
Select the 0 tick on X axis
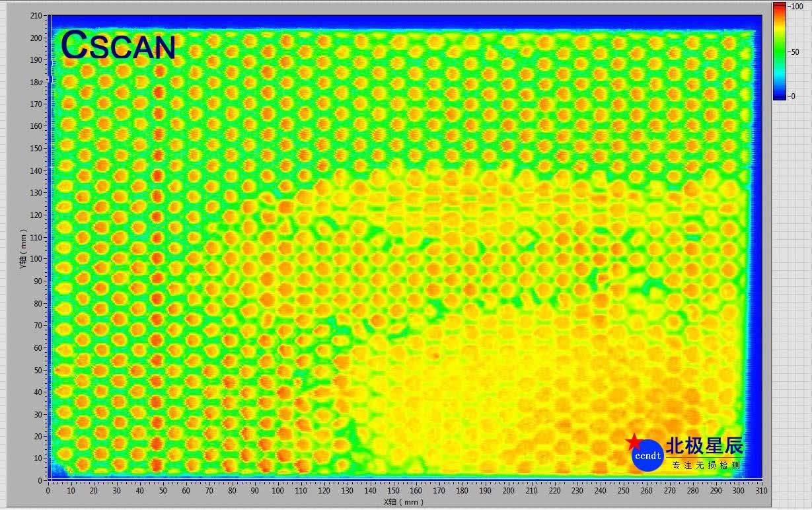tap(48, 491)
